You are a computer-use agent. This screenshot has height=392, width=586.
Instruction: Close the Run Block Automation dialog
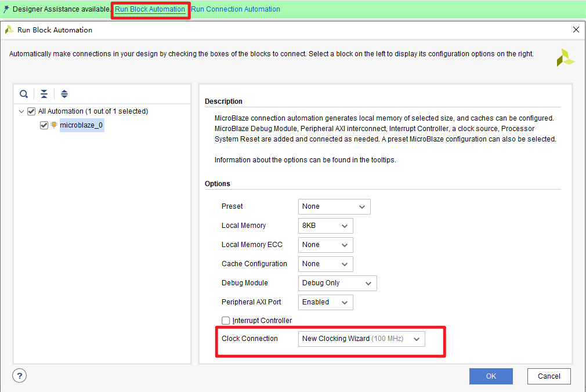click(x=576, y=30)
